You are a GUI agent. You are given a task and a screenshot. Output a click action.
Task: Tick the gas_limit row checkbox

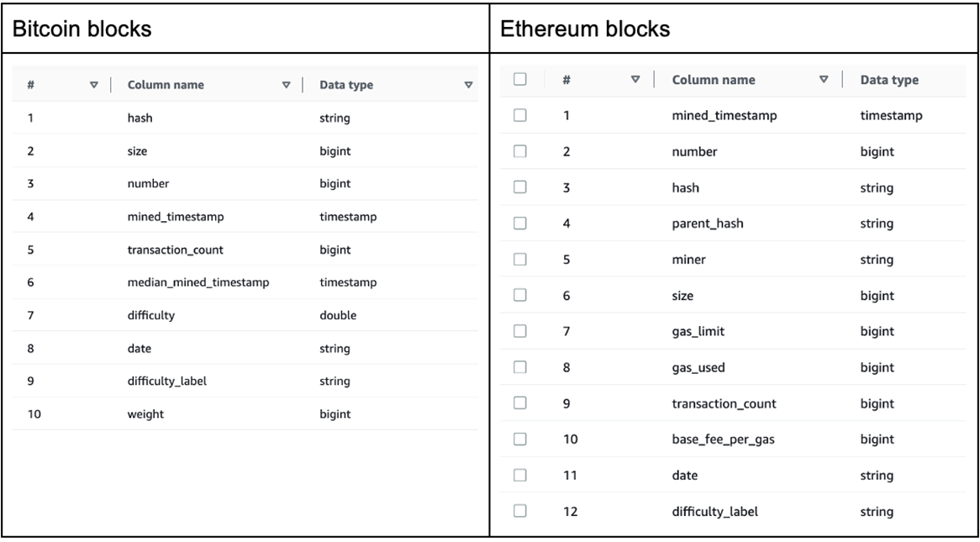point(520,331)
